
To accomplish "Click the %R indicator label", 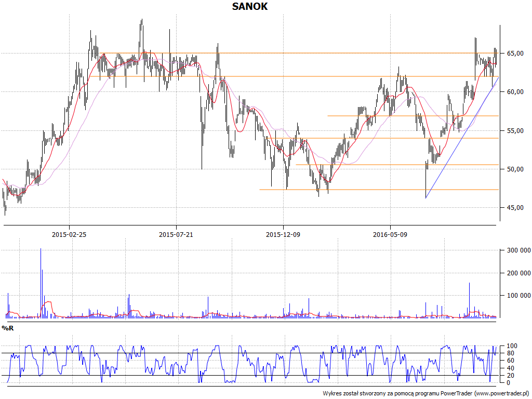I will (8, 328).
